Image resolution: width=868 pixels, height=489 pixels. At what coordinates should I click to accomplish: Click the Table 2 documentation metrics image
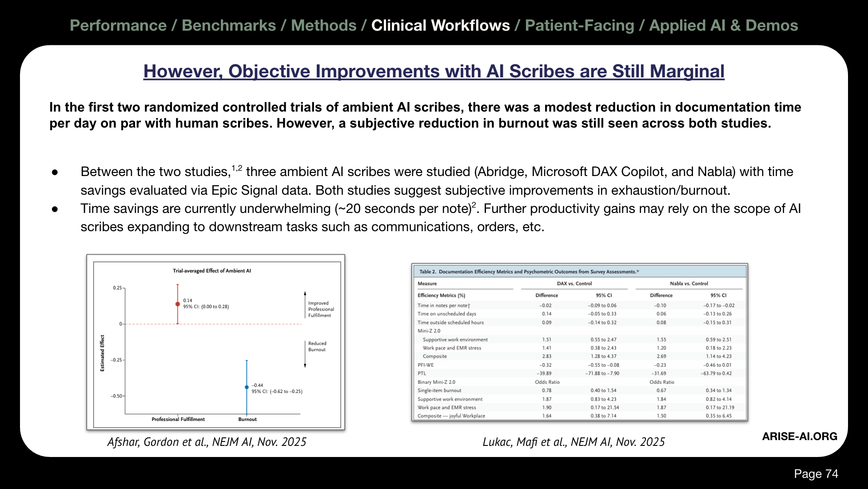pos(579,342)
